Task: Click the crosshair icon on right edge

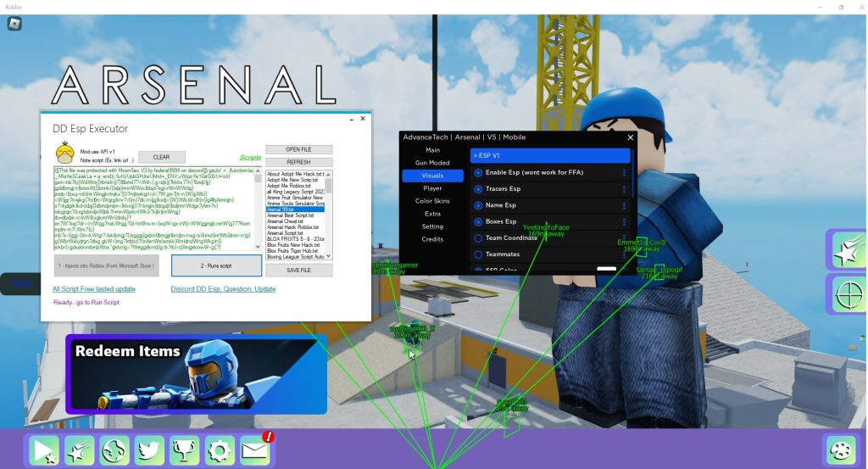Action: coord(848,294)
